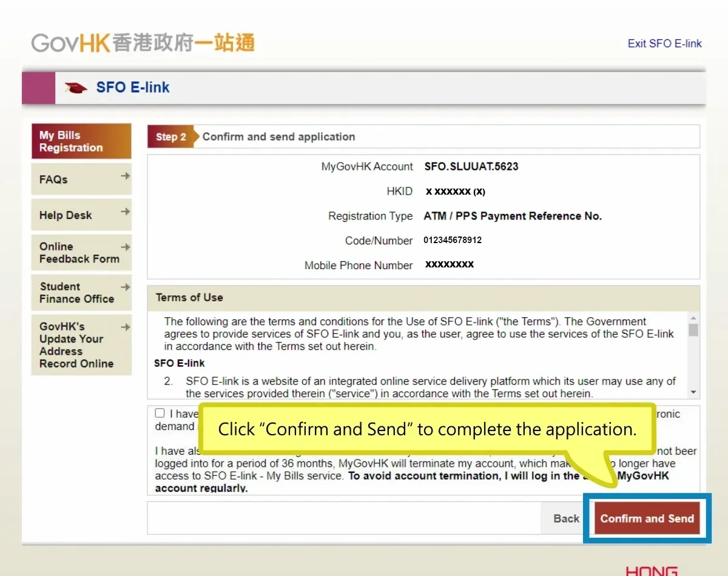The height and width of the screenshot is (576, 728).
Task: Select My Bills Registration in sidebar
Action: pos(81,141)
